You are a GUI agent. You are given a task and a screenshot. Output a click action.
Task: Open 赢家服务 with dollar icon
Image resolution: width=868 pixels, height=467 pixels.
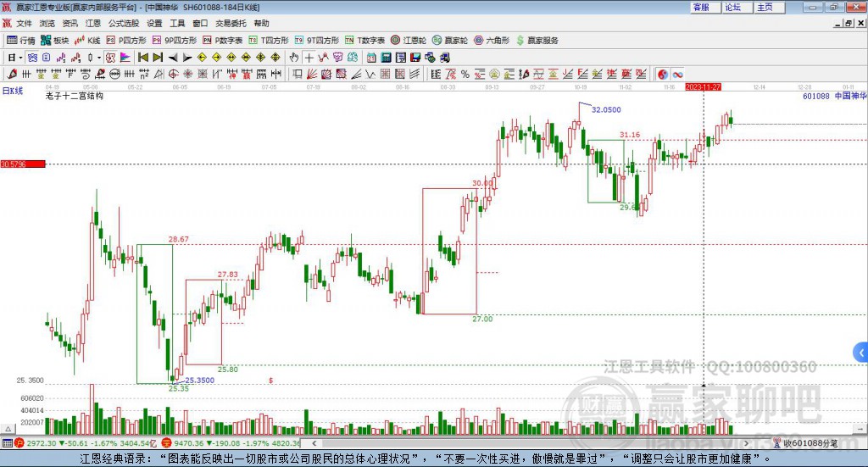[537, 40]
